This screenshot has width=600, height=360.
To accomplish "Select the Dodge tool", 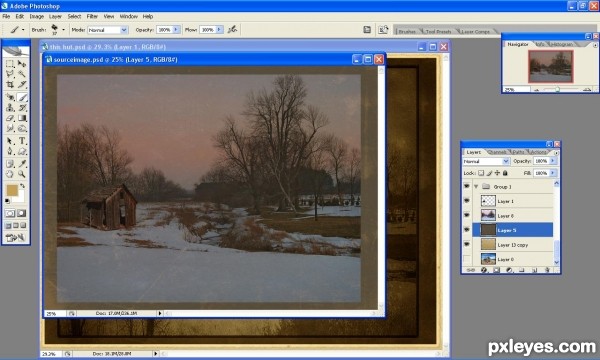I will click(x=22, y=129).
